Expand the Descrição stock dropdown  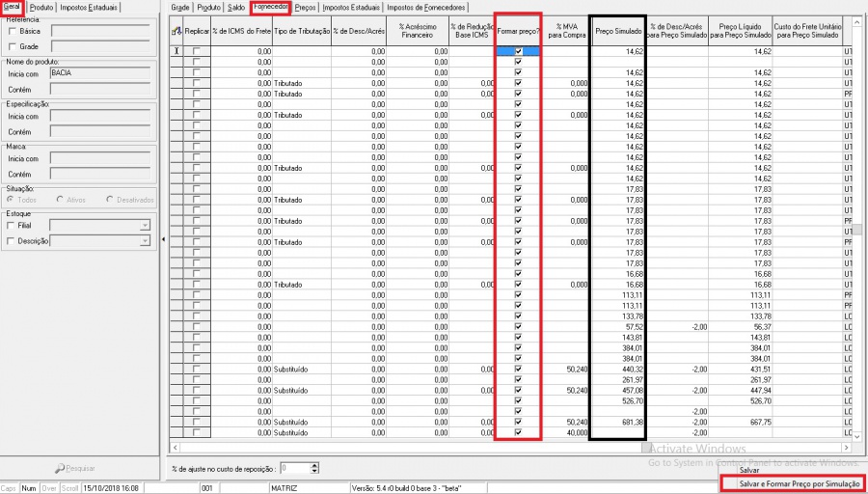(x=145, y=240)
